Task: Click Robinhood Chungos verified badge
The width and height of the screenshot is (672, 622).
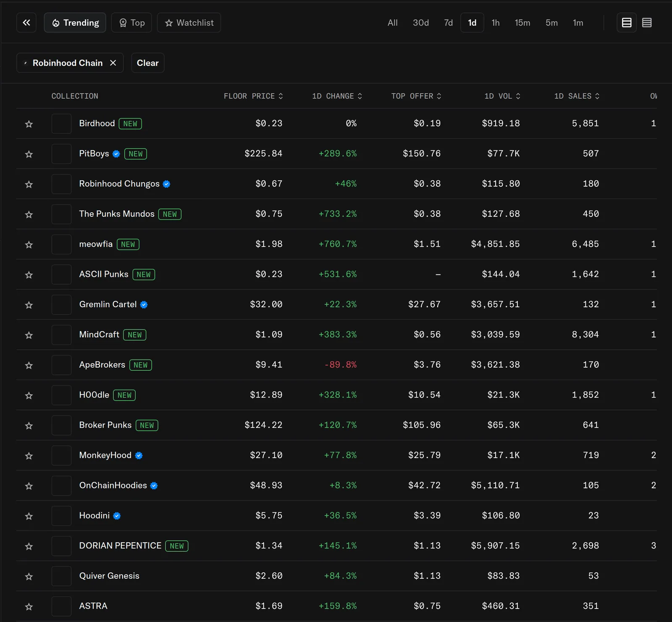Action: 166,184
